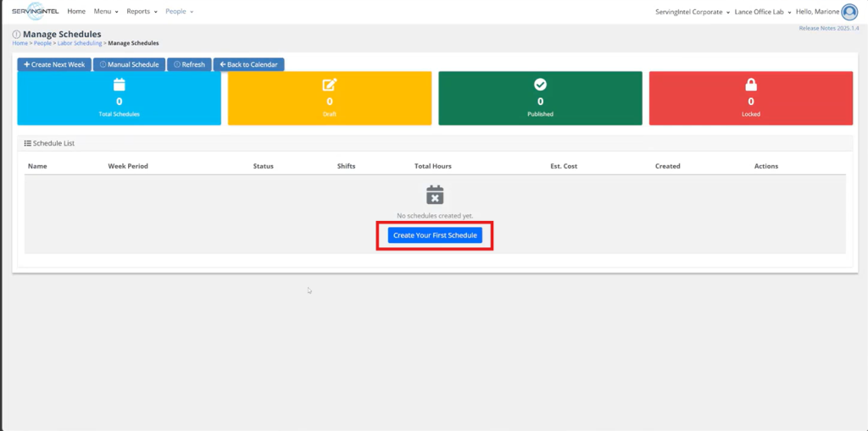Click the info icon beside Manage Schedules title
868x431 pixels.
(x=17, y=34)
